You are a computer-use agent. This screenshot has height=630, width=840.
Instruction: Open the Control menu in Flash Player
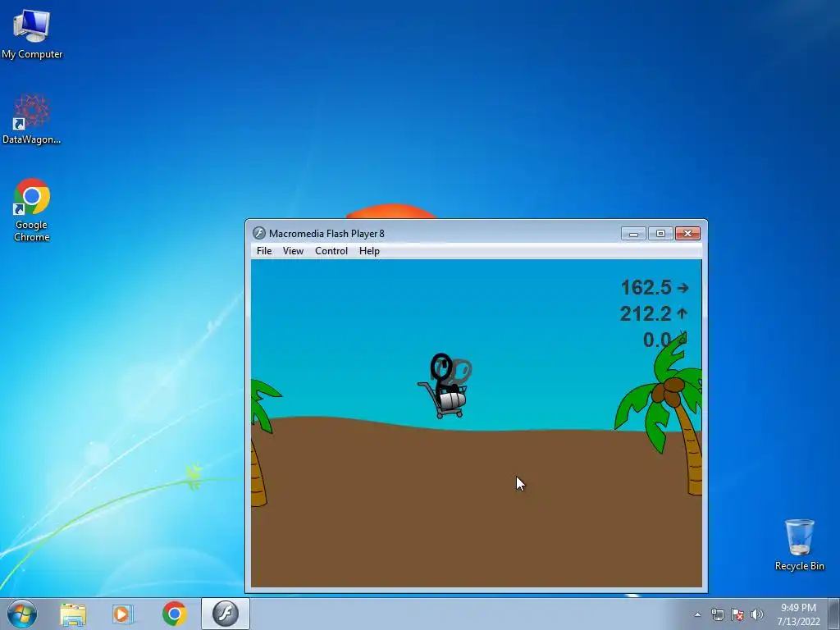tap(331, 251)
